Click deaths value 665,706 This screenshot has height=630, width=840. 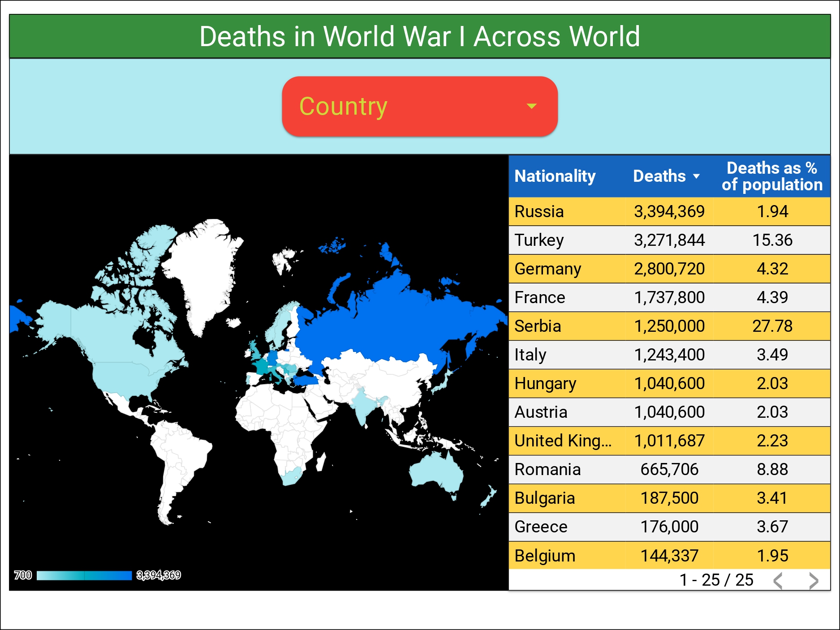(669, 469)
